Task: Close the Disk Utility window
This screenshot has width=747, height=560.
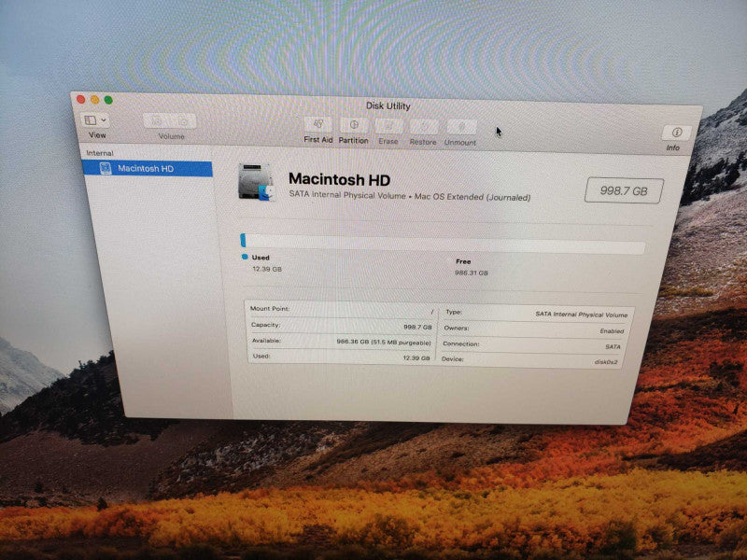Action: [81, 99]
